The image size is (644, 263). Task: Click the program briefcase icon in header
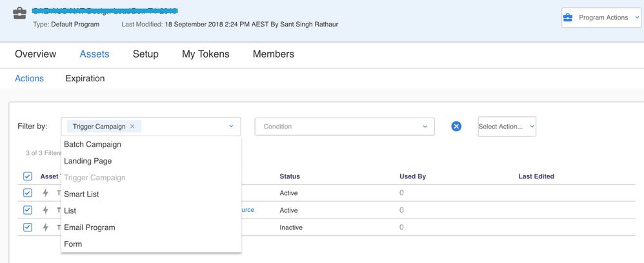click(21, 12)
